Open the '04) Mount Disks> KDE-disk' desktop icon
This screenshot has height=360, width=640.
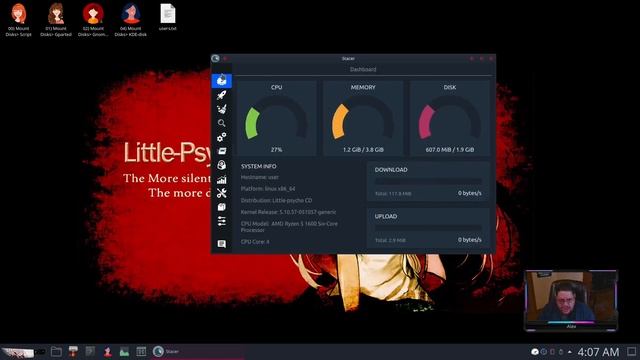click(x=131, y=20)
